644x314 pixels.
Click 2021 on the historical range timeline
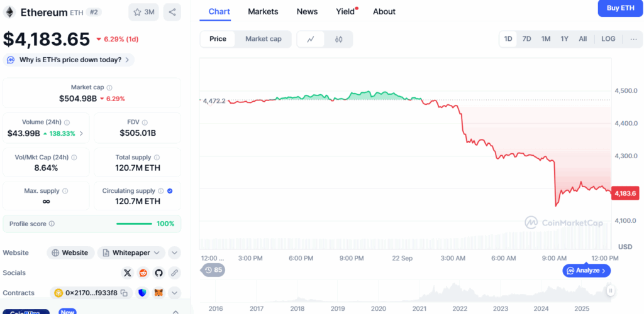coord(419,308)
